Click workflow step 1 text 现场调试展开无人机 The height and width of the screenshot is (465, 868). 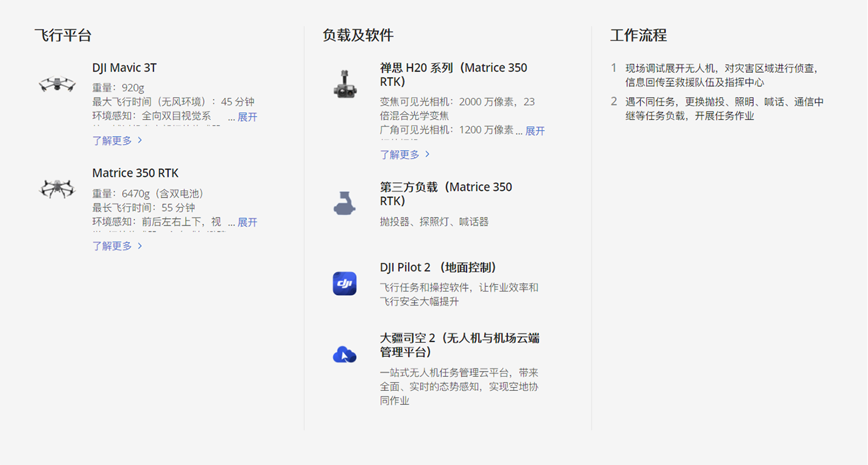click(722, 75)
